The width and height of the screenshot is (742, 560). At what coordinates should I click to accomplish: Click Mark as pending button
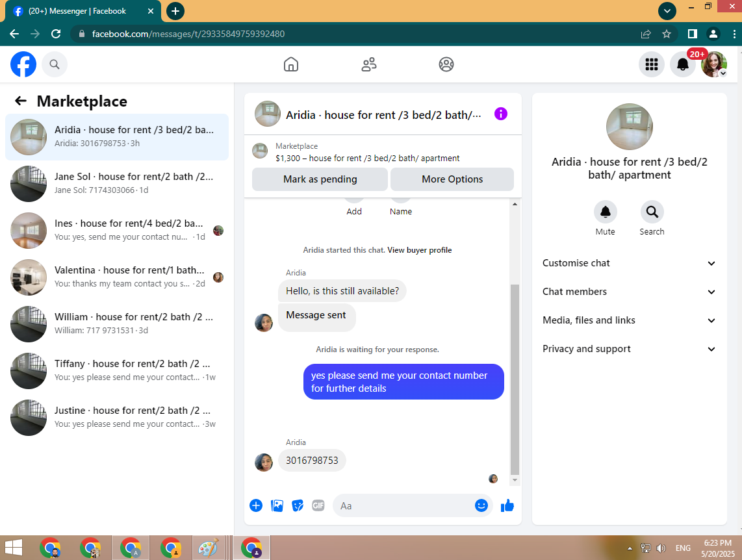click(320, 179)
